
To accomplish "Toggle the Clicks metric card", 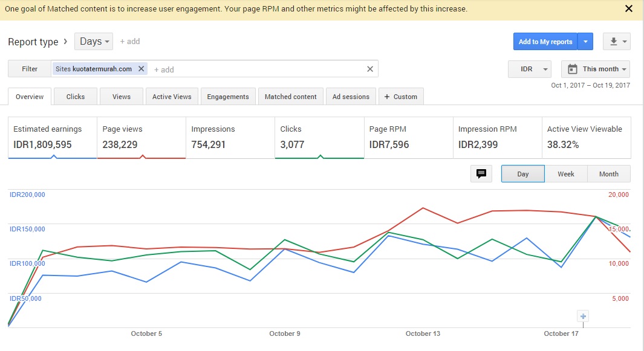I will point(319,138).
